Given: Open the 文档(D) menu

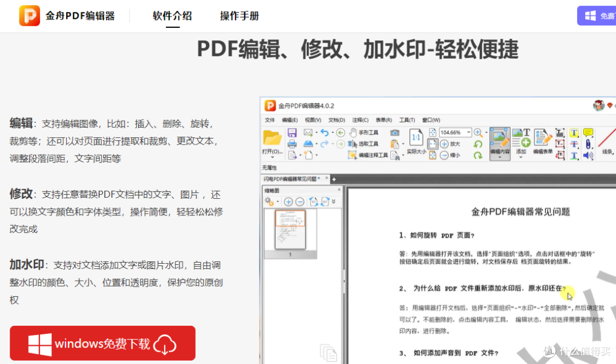Looking at the screenshot, I should (x=337, y=120).
